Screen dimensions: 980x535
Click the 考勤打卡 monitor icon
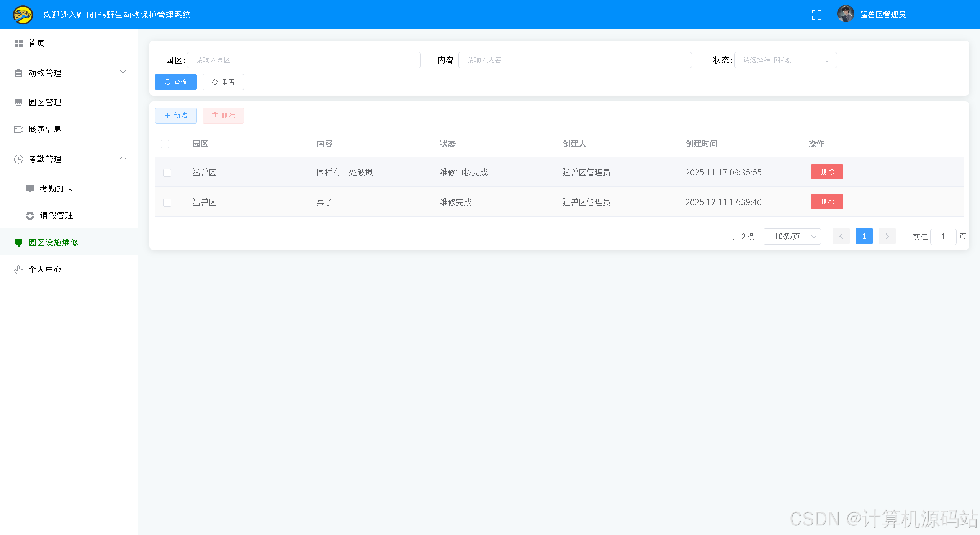click(x=30, y=189)
